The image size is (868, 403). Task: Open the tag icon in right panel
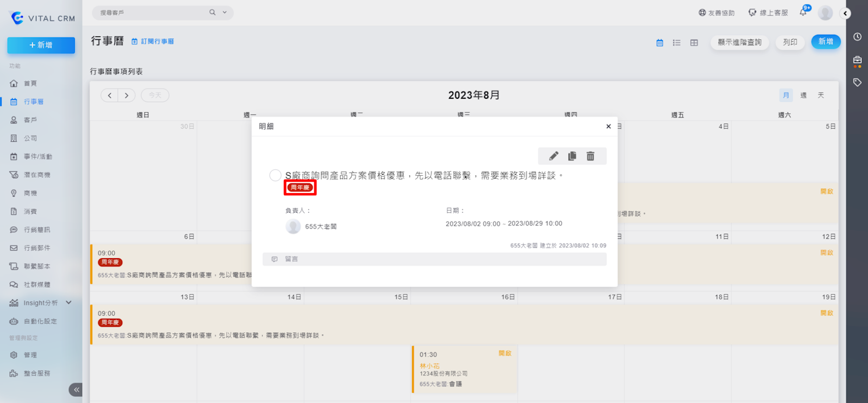coord(857,82)
